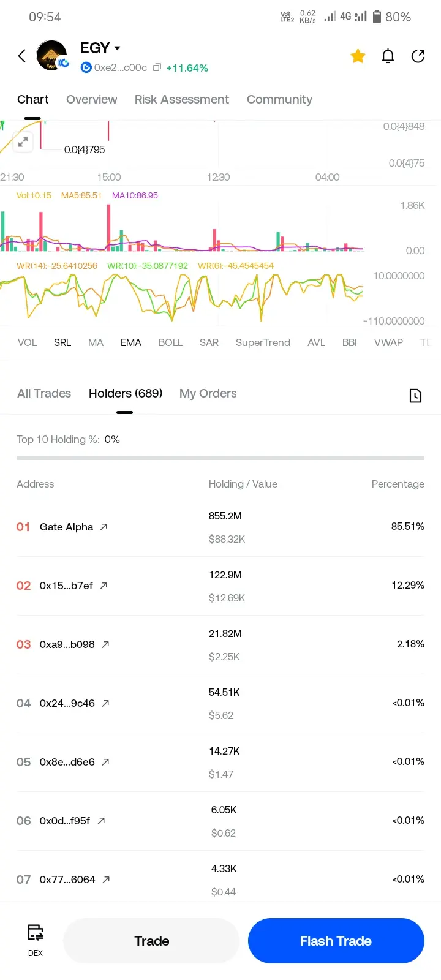
Task: Tap the Flash Trade button
Action: 336,941
